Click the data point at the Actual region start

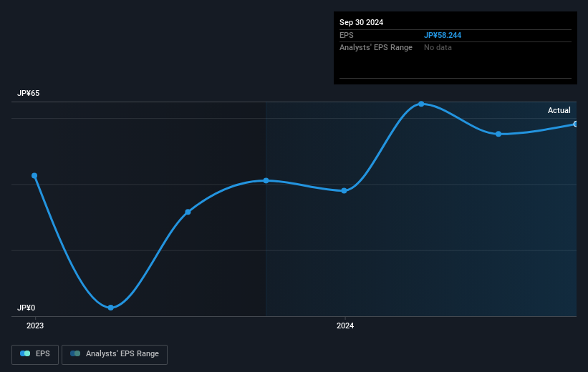tap(266, 180)
